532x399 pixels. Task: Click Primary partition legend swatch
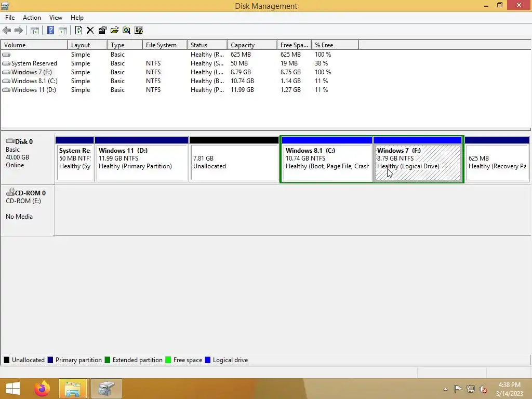tap(50, 360)
